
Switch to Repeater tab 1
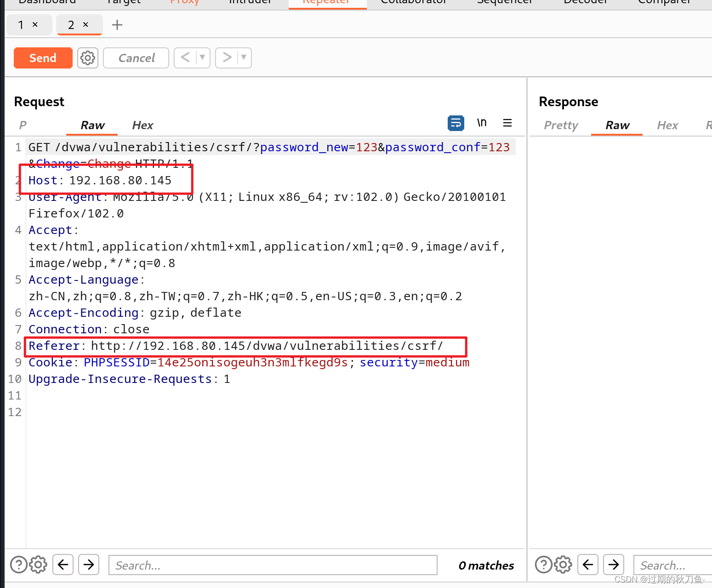coord(21,25)
